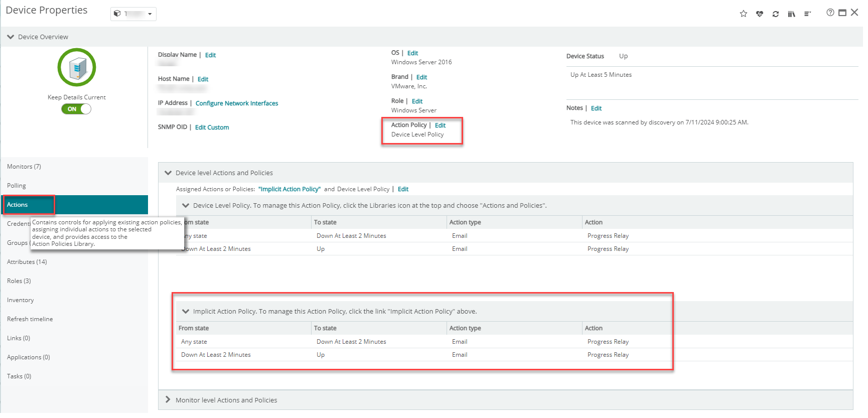Edit the Brand field

pyautogui.click(x=421, y=77)
